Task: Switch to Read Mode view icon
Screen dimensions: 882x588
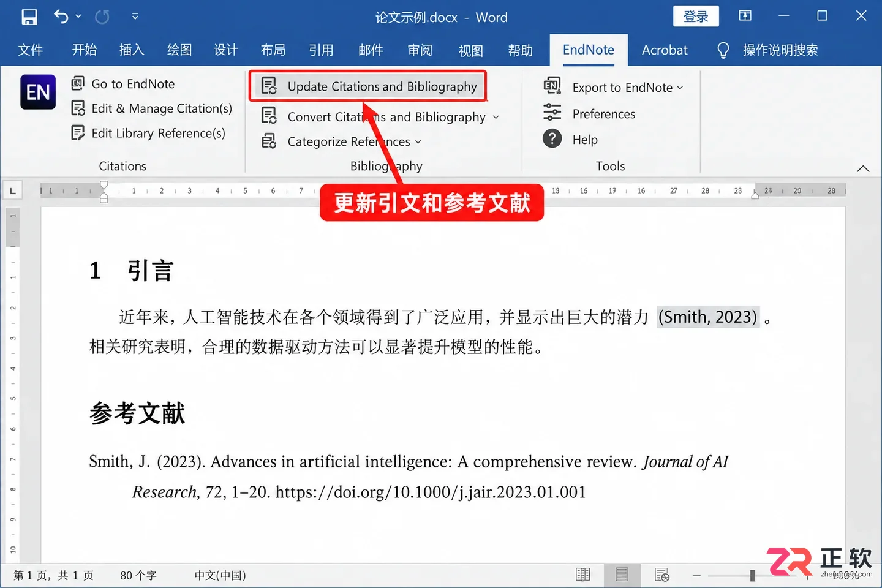Action: 583,575
